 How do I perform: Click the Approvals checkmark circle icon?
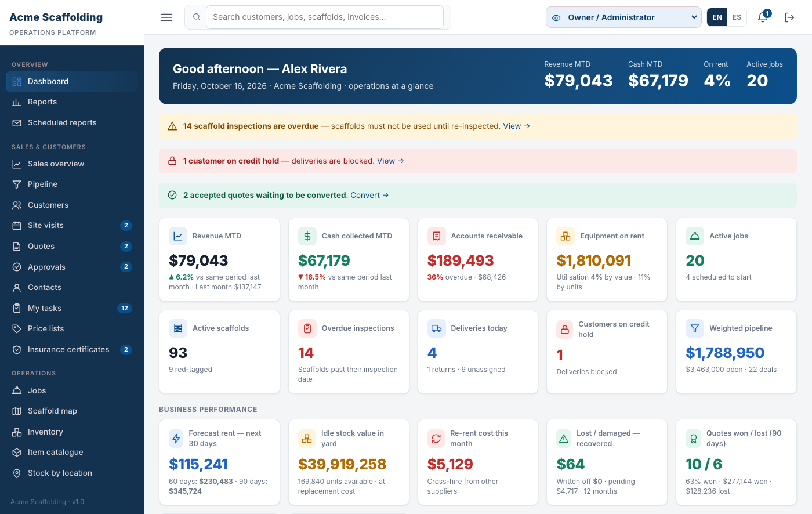(x=17, y=267)
